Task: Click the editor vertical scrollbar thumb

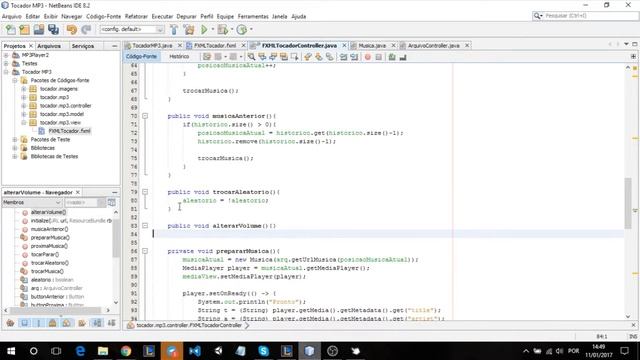Action: pyautogui.click(x=628, y=203)
